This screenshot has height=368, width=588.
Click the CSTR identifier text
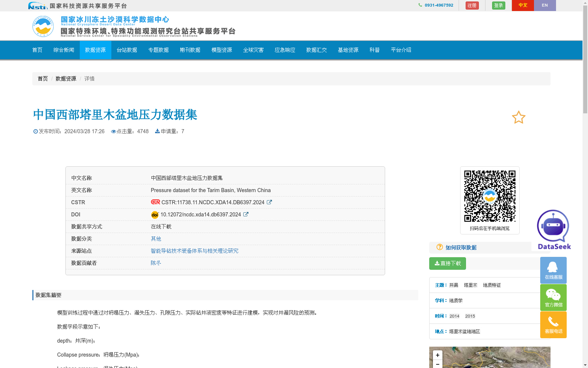213,202
